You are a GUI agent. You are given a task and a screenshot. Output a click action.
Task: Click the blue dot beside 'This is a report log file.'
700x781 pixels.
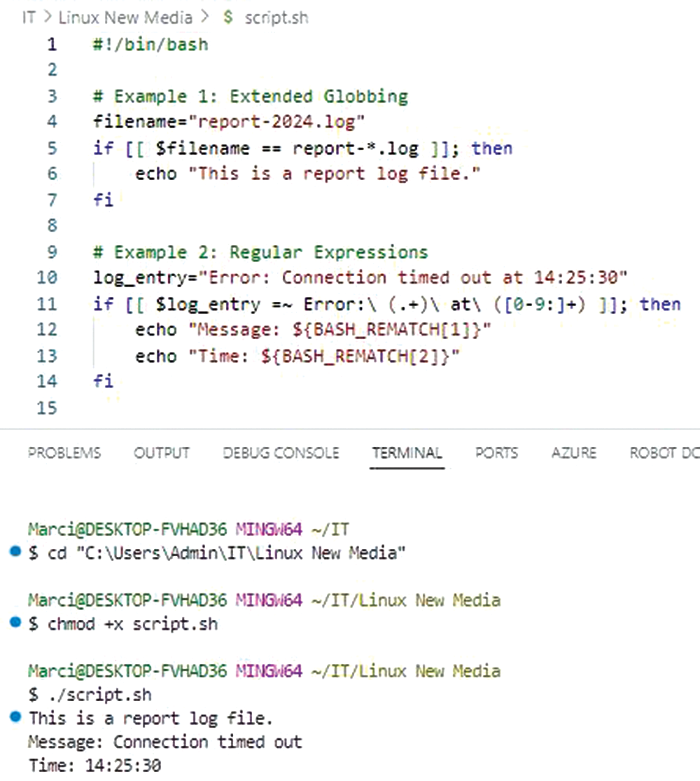[15, 717]
